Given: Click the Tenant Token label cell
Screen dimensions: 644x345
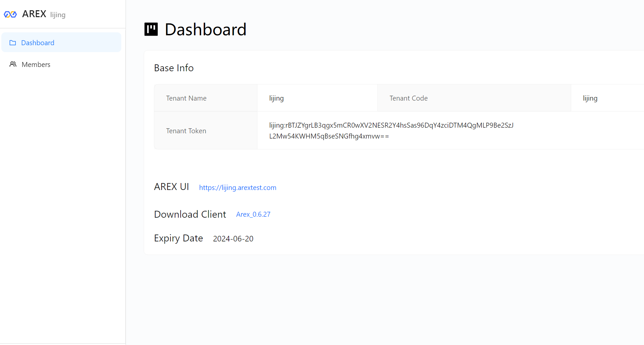Looking at the screenshot, I should click(206, 130).
